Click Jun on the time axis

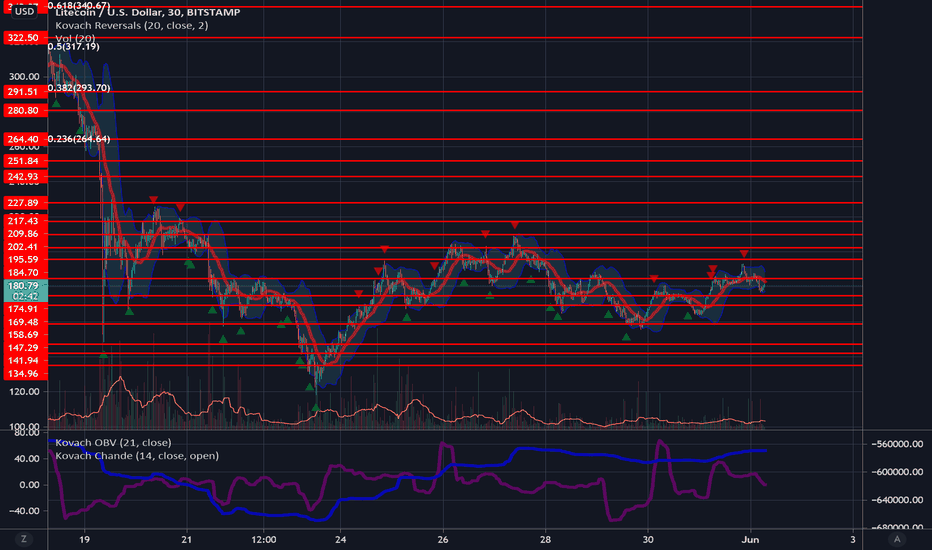[751, 539]
